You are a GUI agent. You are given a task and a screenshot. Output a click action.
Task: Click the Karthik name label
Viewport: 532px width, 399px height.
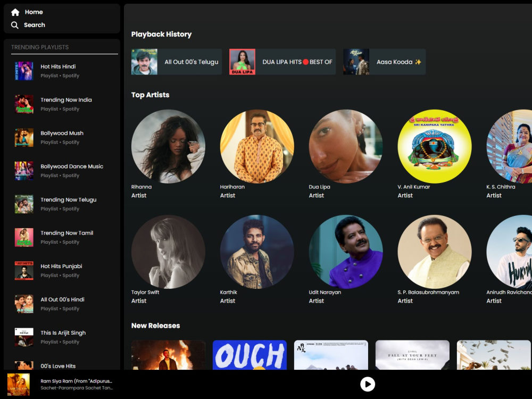pyautogui.click(x=229, y=293)
